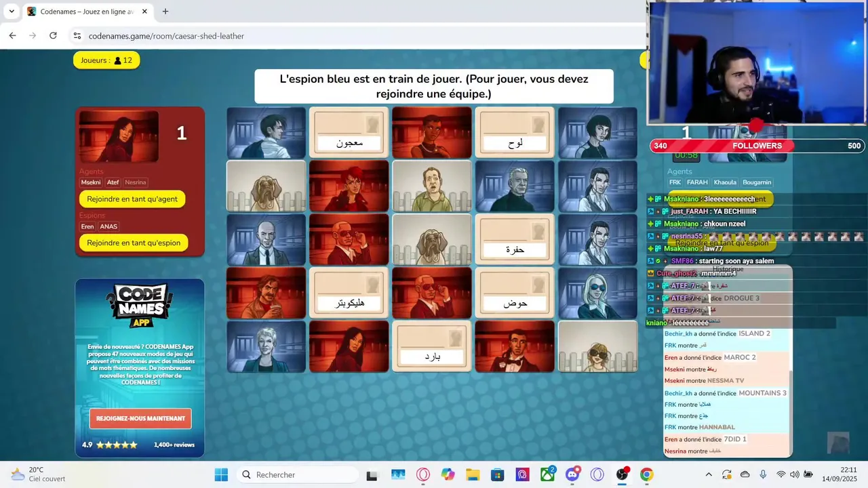Screen dimensions: 868x488
Task: Click the streamer webcam overlay
Action: click(x=757, y=62)
